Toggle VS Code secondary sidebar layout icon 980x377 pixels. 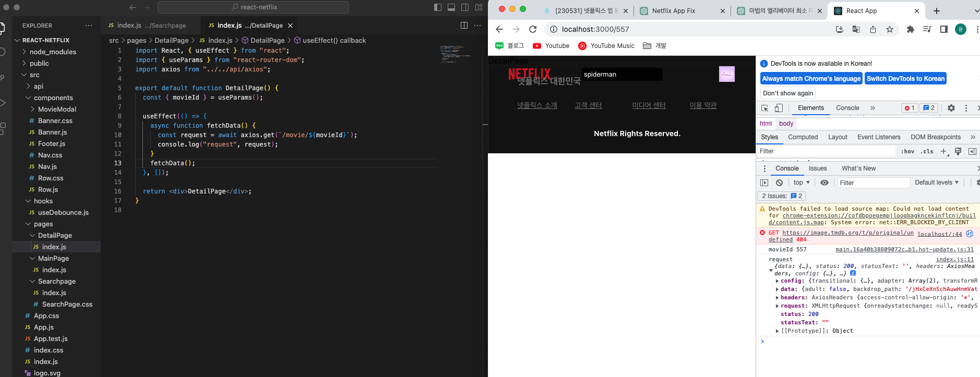465,7
